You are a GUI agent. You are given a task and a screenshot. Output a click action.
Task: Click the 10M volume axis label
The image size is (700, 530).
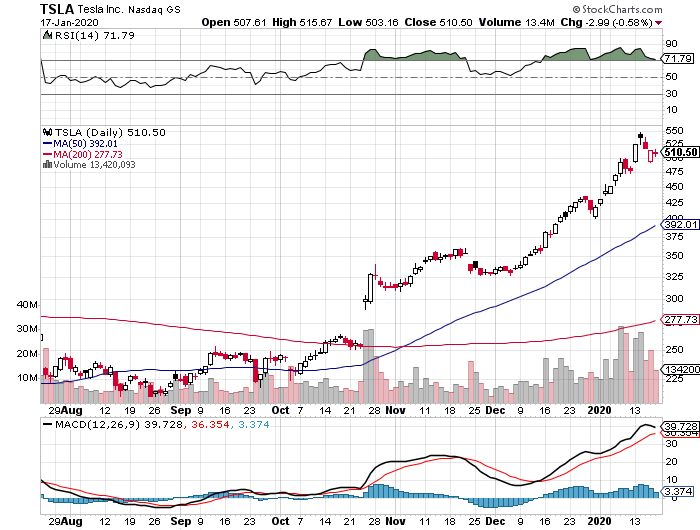click(x=27, y=378)
